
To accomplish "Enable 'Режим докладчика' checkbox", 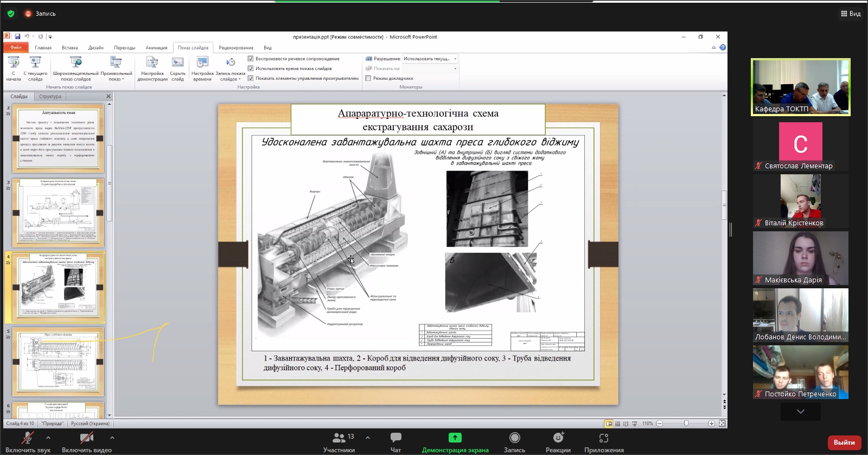I will coord(368,78).
